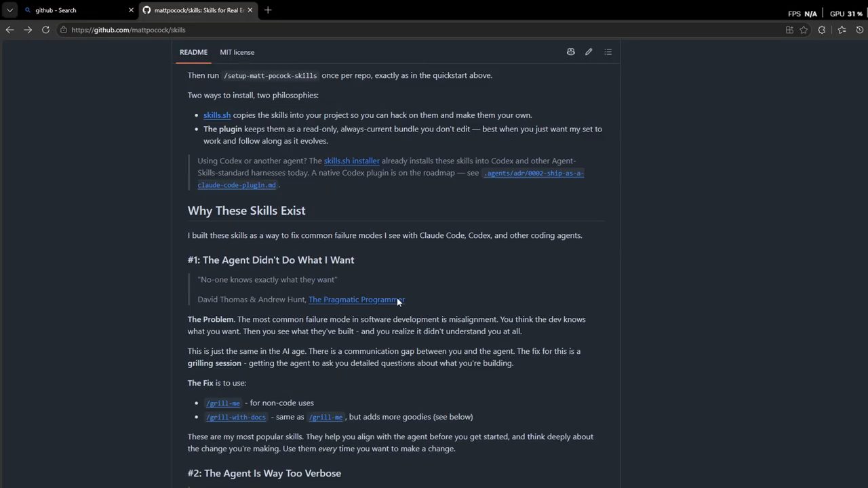This screenshot has width=868, height=488.
Task: Open the skills.sh installer link
Action: [351, 161]
